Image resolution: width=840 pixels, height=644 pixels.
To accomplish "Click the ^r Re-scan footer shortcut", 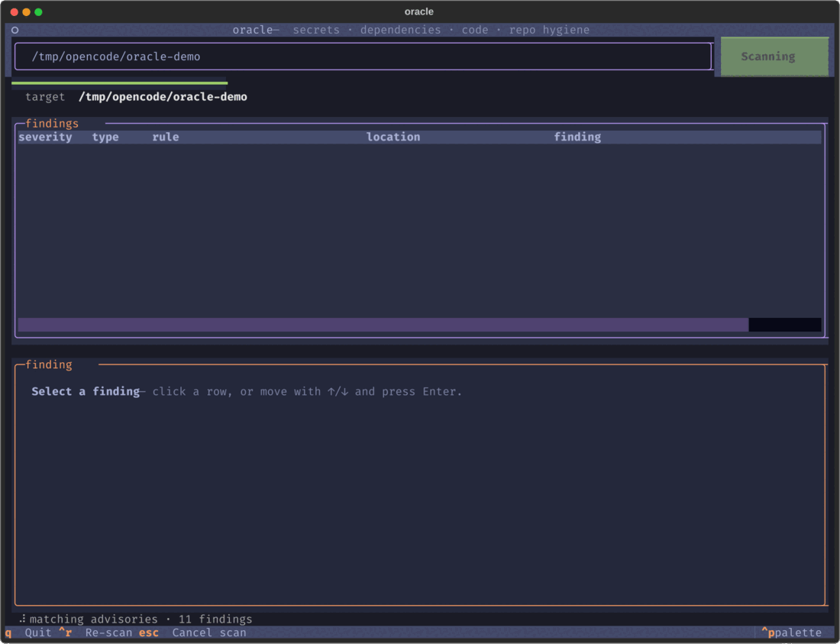I will [95, 633].
